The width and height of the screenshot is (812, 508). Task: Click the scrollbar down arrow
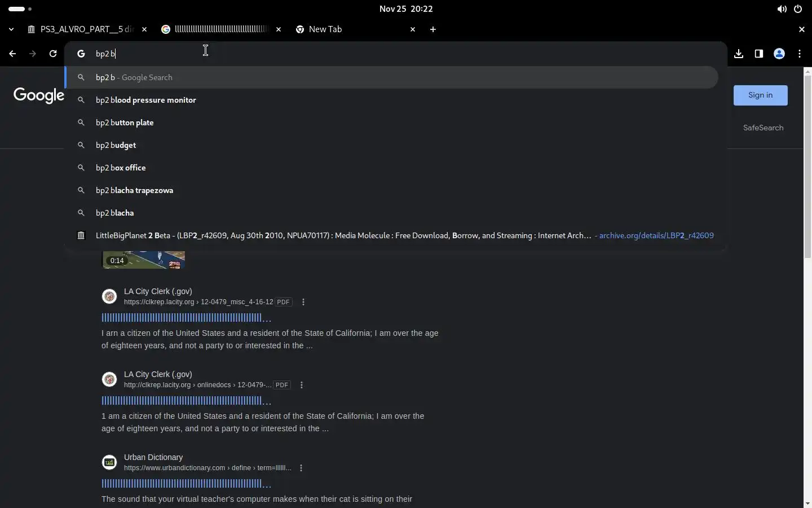[x=807, y=503]
